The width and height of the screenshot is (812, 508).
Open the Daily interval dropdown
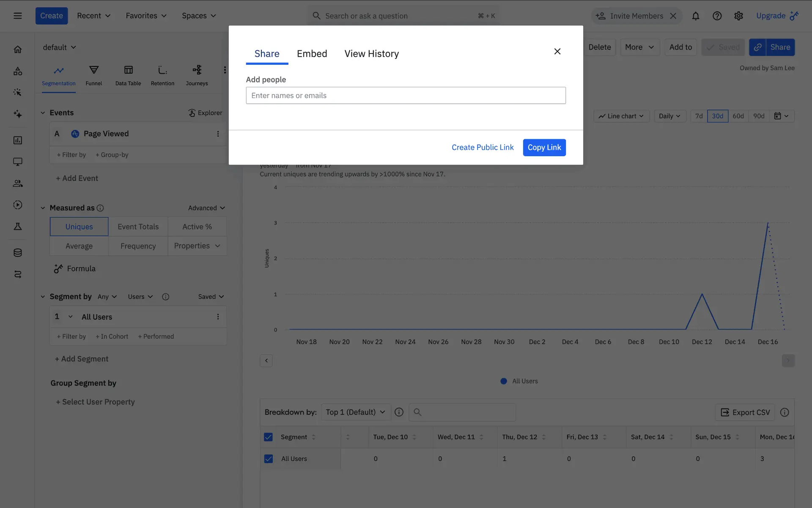[x=669, y=116]
